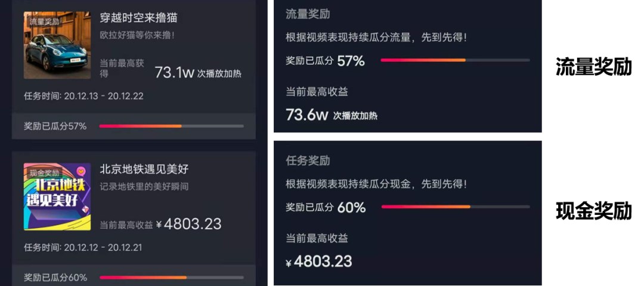The height and width of the screenshot is (286, 644).
Task: Click the 流量奖励 panel header
Action: [308, 14]
